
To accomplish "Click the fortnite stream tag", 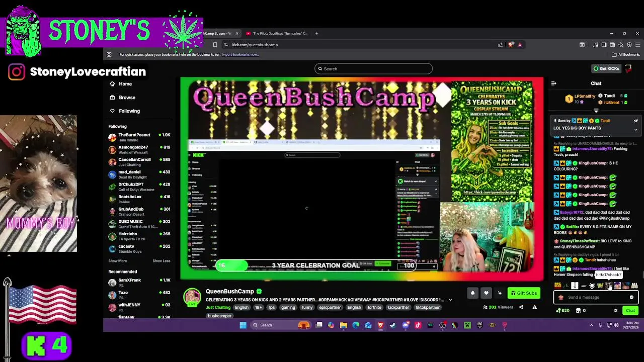I will point(374,307).
